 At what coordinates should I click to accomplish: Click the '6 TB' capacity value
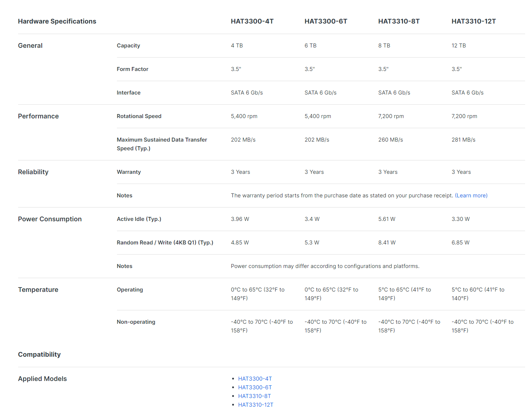pyautogui.click(x=310, y=46)
